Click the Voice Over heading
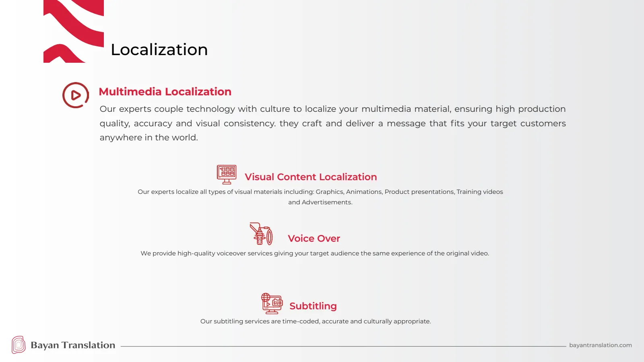 click(314, 239)
